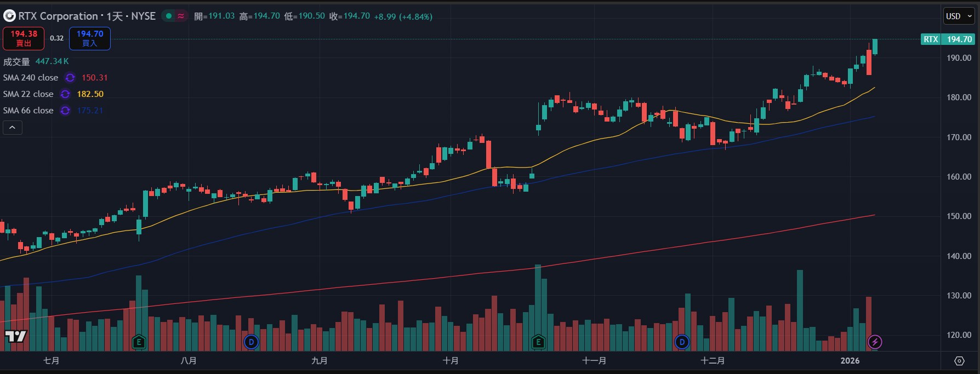Click the TradingView logo in bottom-left corner
Image resolution: width=980 pixels, height=374 pixels.
(x=15, y=336)
